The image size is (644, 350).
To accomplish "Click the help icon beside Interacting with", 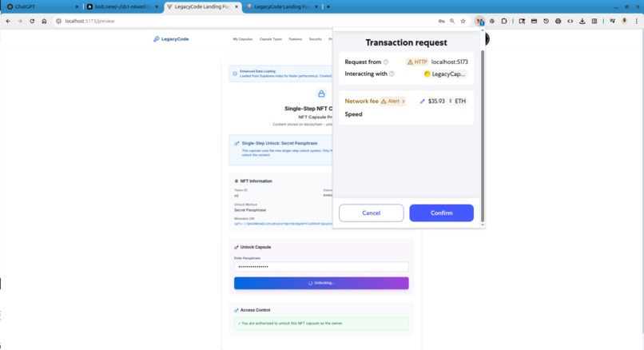I will pos(392,74).
